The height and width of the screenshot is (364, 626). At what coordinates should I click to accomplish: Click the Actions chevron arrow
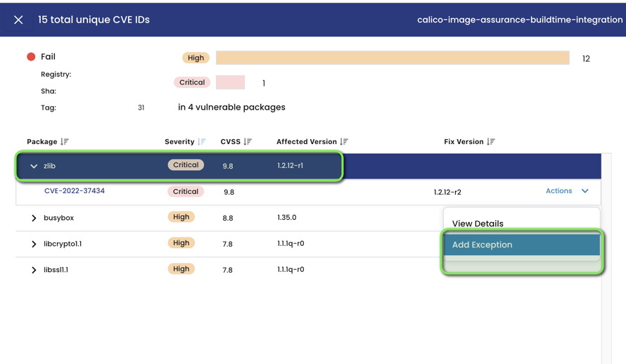[x=585, y=191]
